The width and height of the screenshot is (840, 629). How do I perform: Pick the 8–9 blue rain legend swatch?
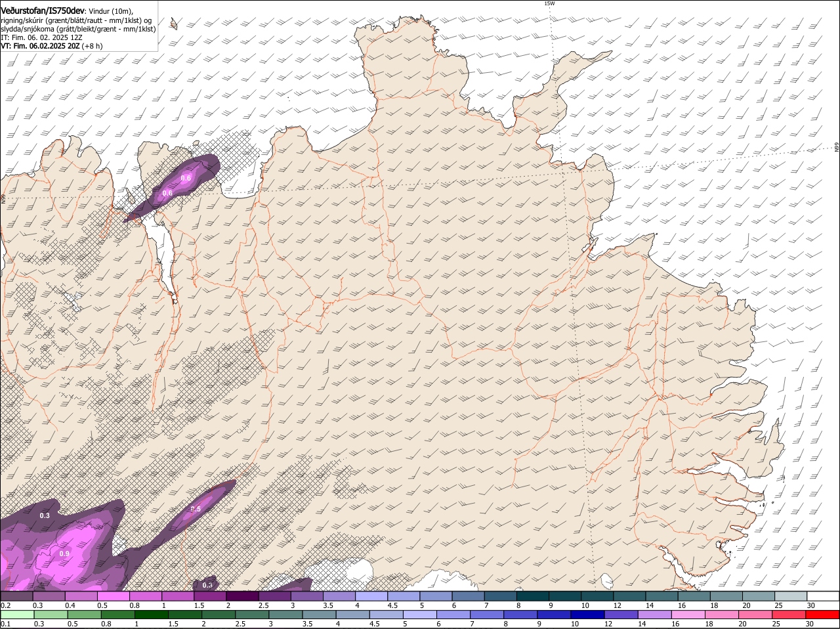[x=521, y=615]
